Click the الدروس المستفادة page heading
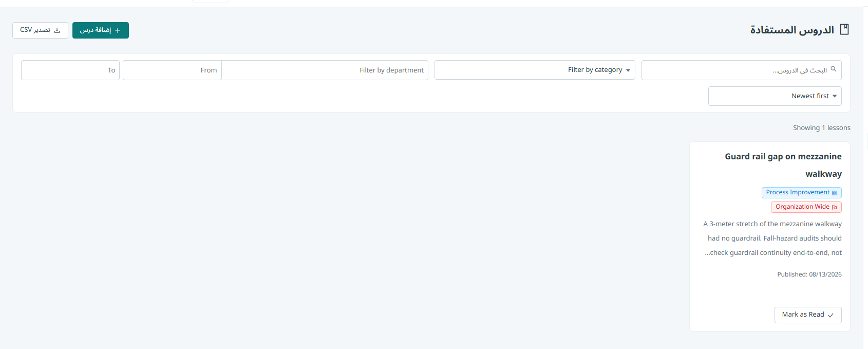This screenshot has height=349, width=868. click(792, 30)
